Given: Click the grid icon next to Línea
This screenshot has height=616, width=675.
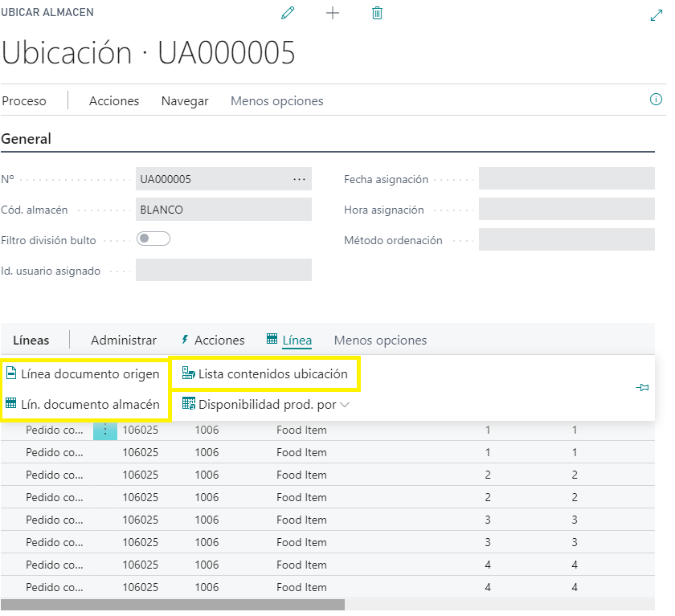Looking at the screenshot, I should (272, 339).
